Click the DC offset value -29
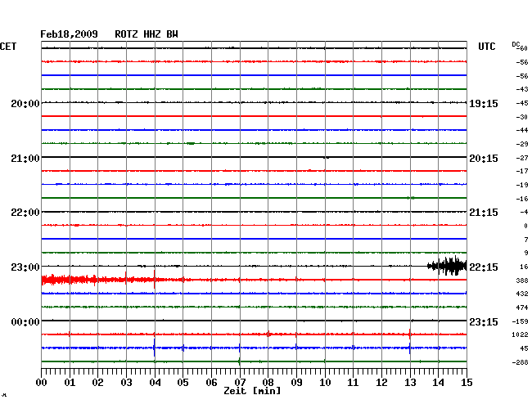The width and height of the screenshot is (532, 404). coord(522,144)
